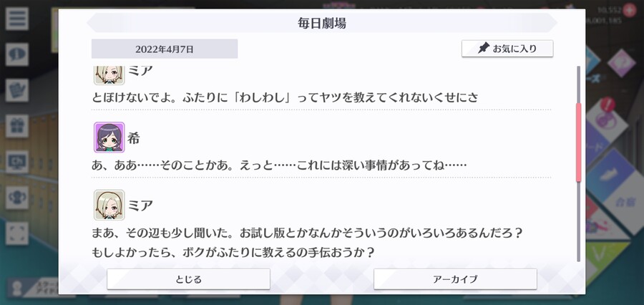
Task: Click the pink scrollbar thumb
Action: [579, 142]
